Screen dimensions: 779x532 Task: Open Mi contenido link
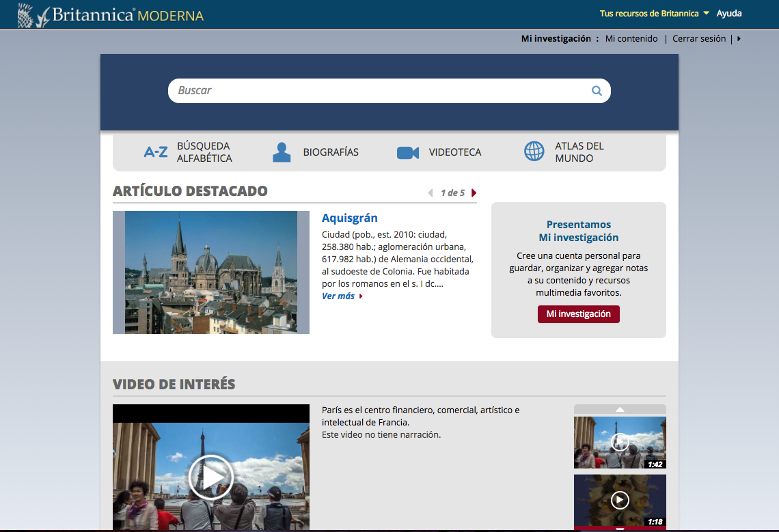[x=631, y=39]
